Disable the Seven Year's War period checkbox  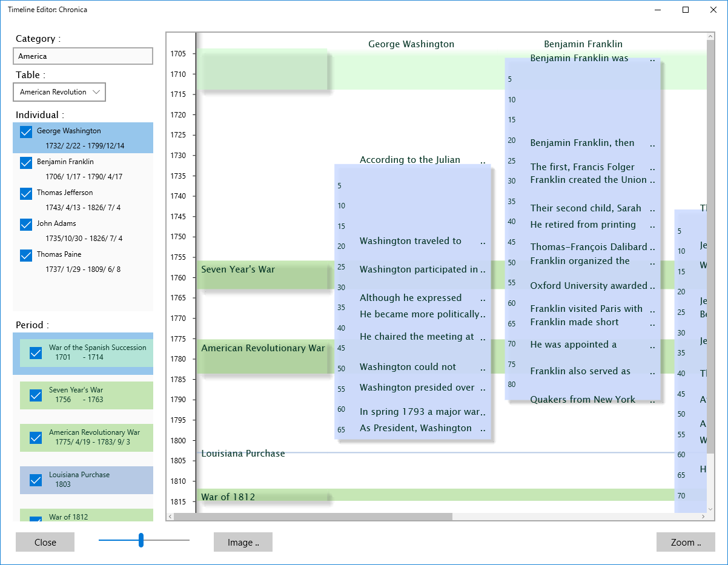click(36, 395)
